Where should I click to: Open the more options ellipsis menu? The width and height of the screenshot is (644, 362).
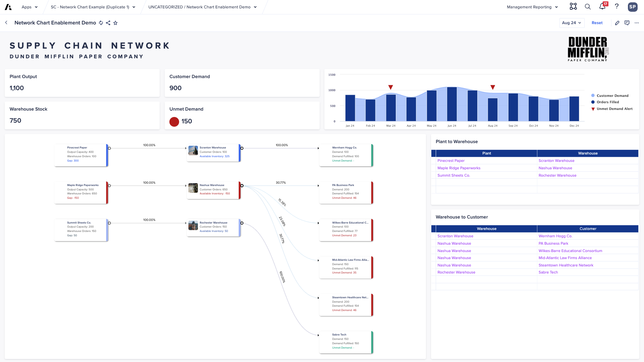(x=637, y=23)
